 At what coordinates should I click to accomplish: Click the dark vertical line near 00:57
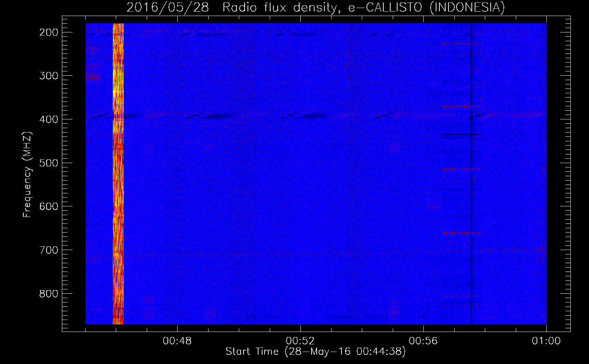[471, 174]
